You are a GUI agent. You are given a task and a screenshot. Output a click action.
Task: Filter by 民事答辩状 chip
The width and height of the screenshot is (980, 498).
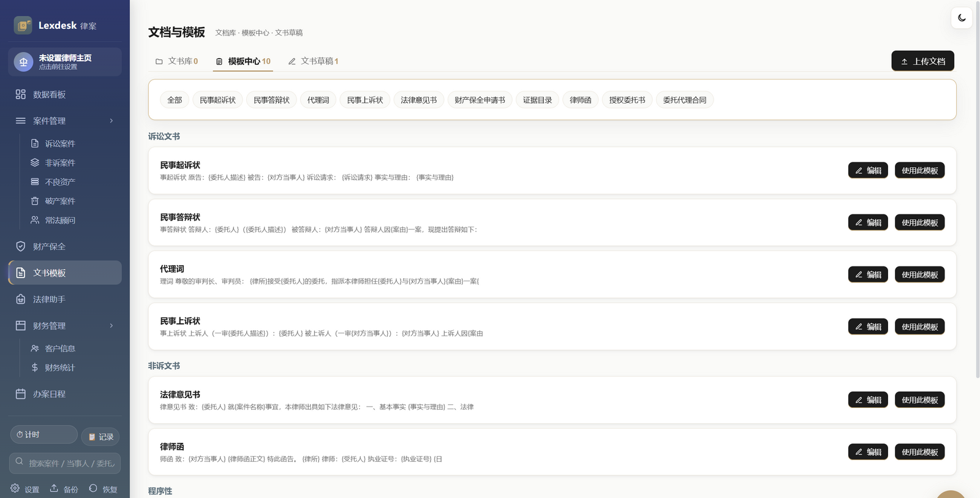[x=271, y=100]
